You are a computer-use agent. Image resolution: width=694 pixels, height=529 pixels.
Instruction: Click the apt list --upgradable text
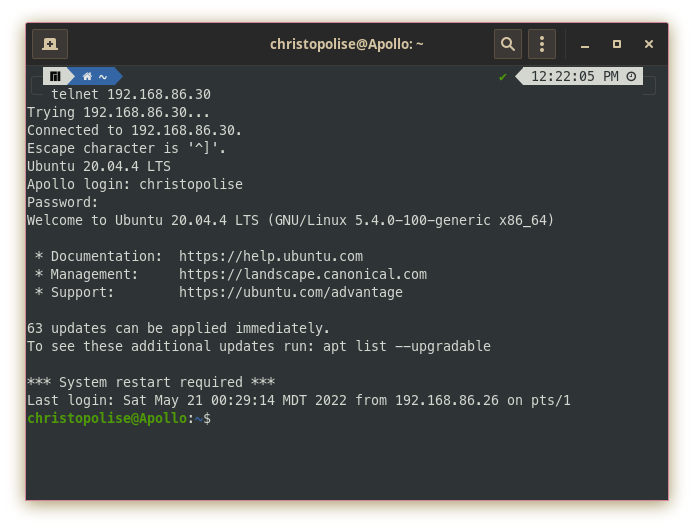tap(407, 346)
